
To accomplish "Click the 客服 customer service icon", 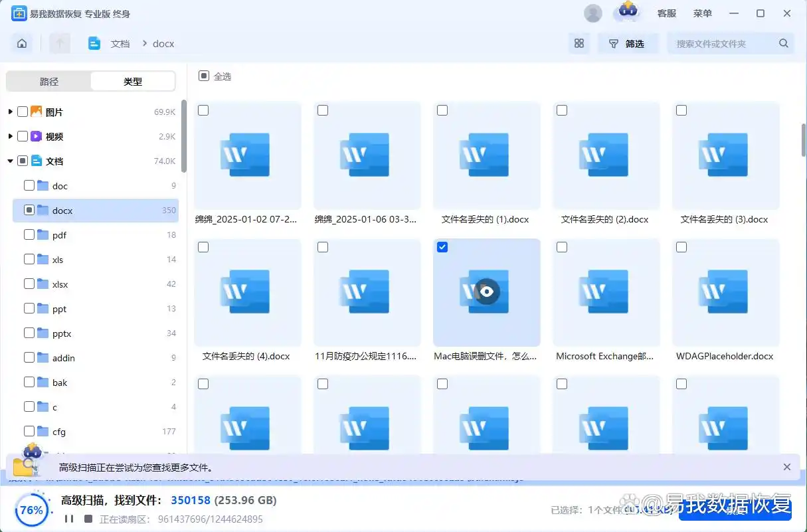I will click(x=666, y=13).
